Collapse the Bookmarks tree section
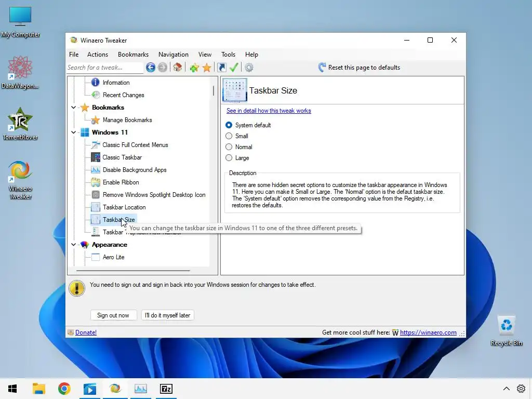 coord(73,107)
